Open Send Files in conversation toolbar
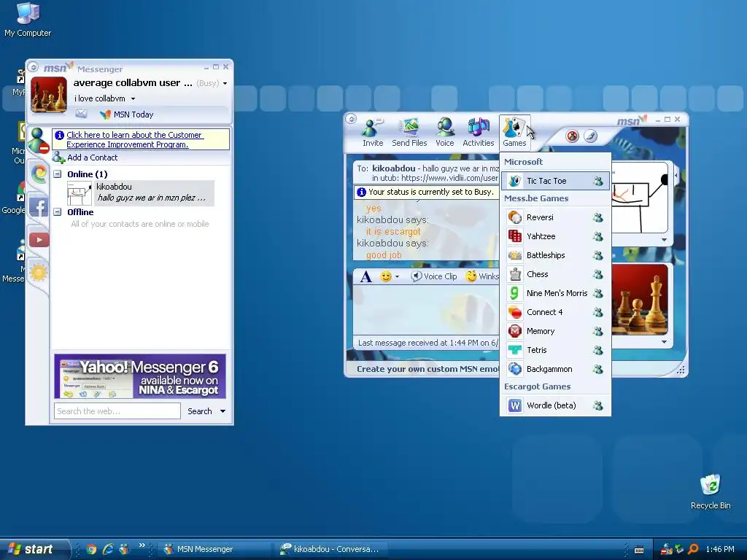This screenshot has width=747, height=560. click(409, 133)
